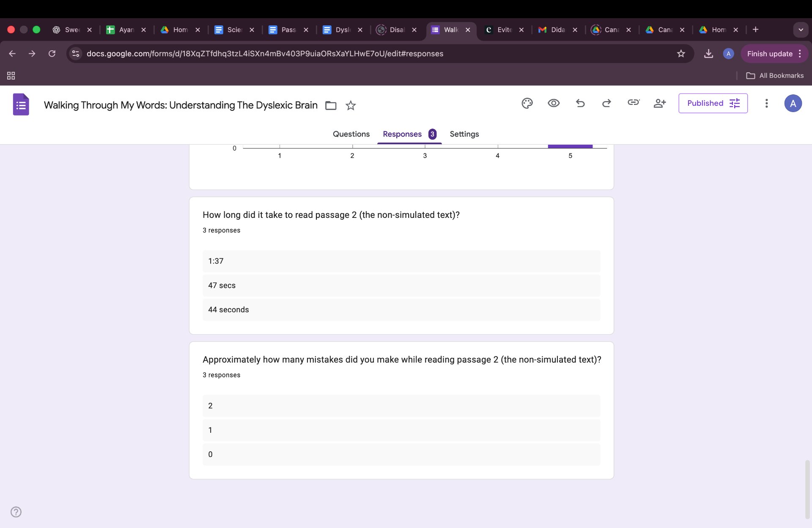Open Chrome profile button

pos(728,54)
